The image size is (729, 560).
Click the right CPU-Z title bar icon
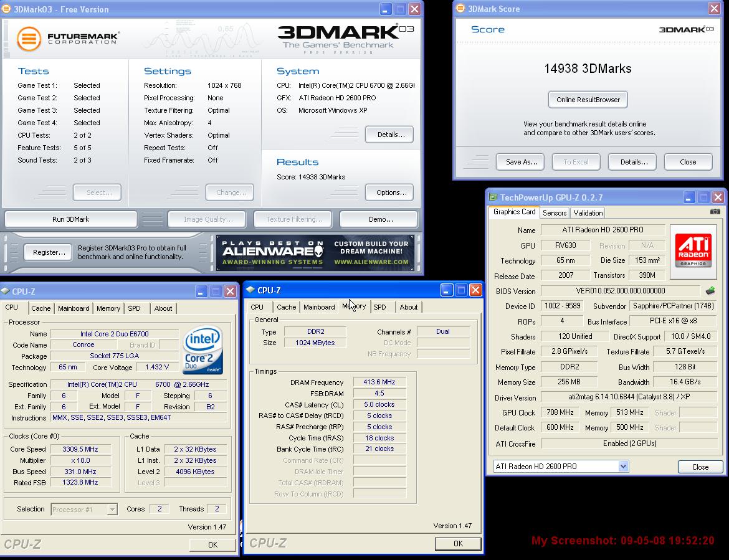coord(250,290)
